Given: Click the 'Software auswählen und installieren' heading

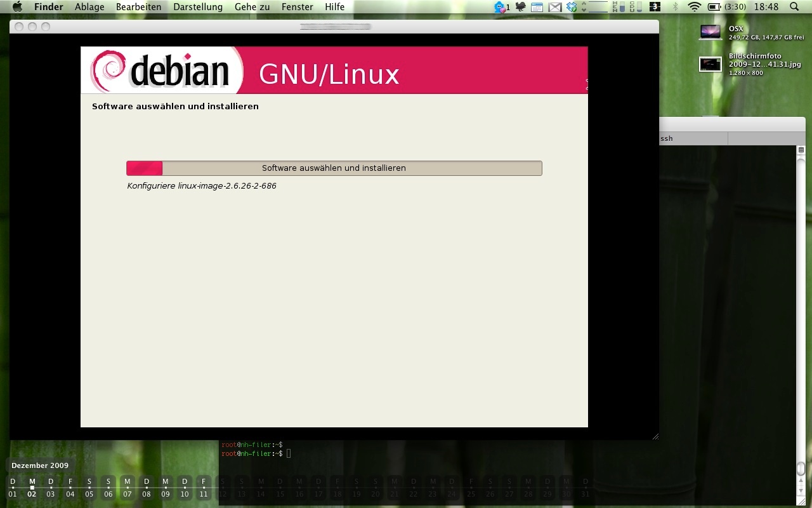Looking at the screenshot, I should coord(175,107).
